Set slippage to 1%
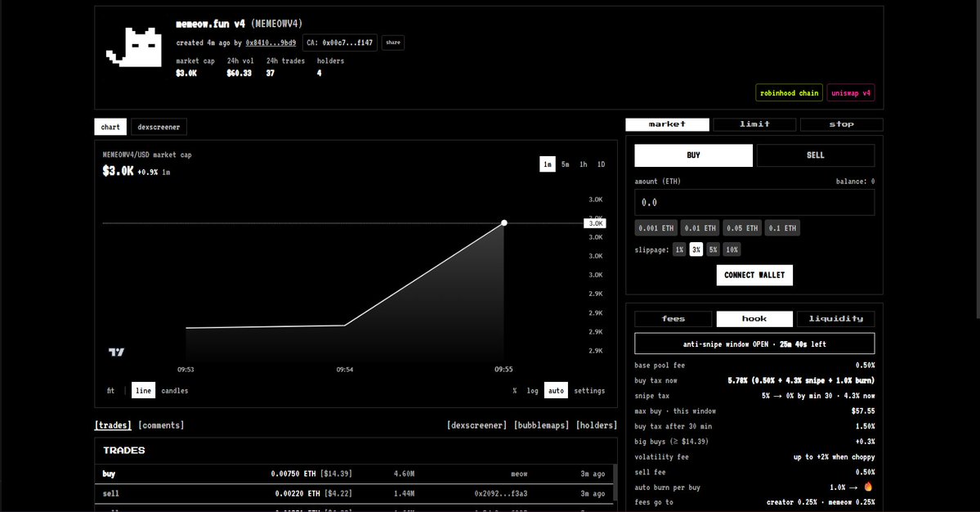The width and height of the screenshot is (980, 512). 679,249
